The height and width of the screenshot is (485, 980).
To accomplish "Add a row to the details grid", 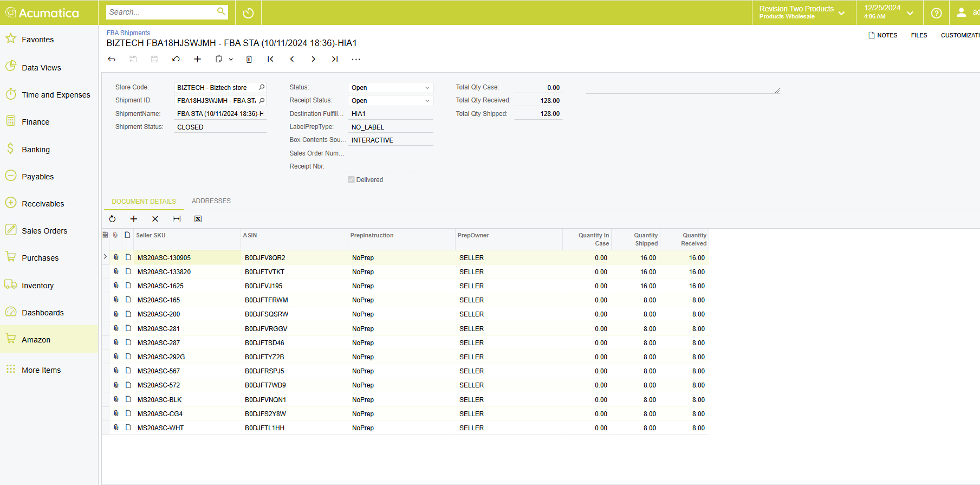I will [134, 219].
